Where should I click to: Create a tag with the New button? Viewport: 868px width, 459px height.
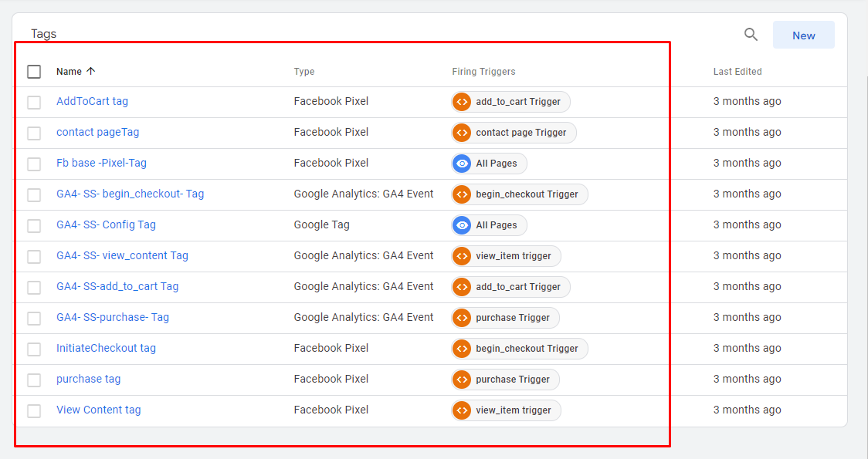coord(803,35)
